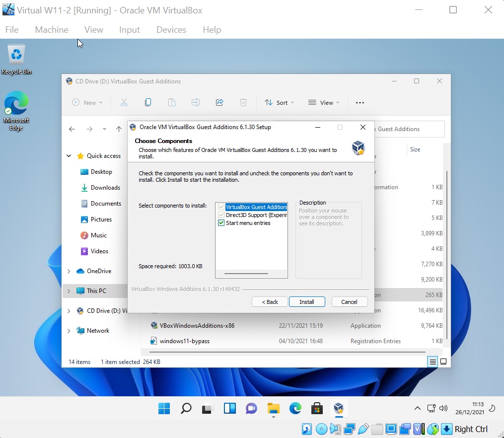504x438 pixels.
Task: Click the Share icon in Explorer toolbar
Action: (x=219, y=102)
